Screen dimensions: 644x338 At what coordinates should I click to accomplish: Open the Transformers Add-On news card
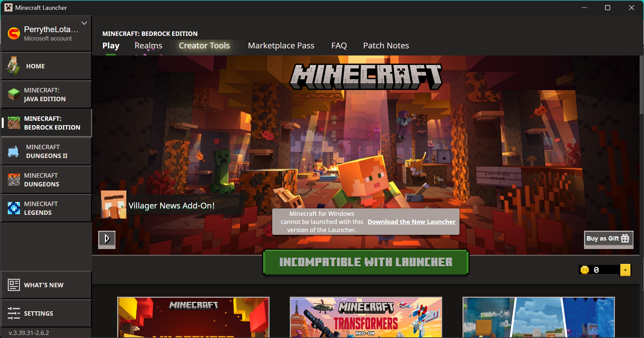point(366,317)
